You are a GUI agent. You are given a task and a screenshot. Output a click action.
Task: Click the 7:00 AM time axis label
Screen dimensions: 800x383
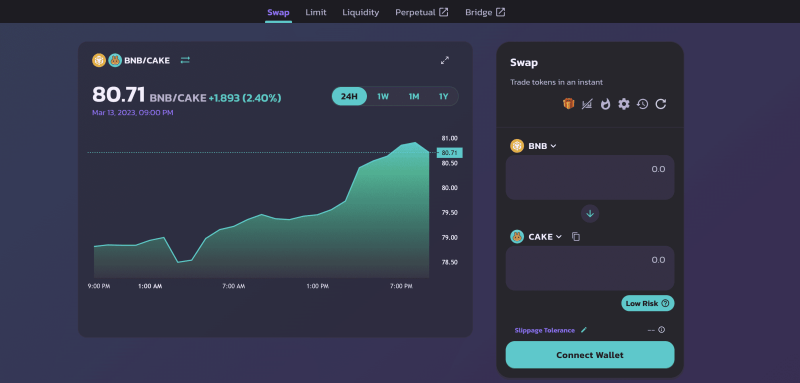tap(234, 287)
